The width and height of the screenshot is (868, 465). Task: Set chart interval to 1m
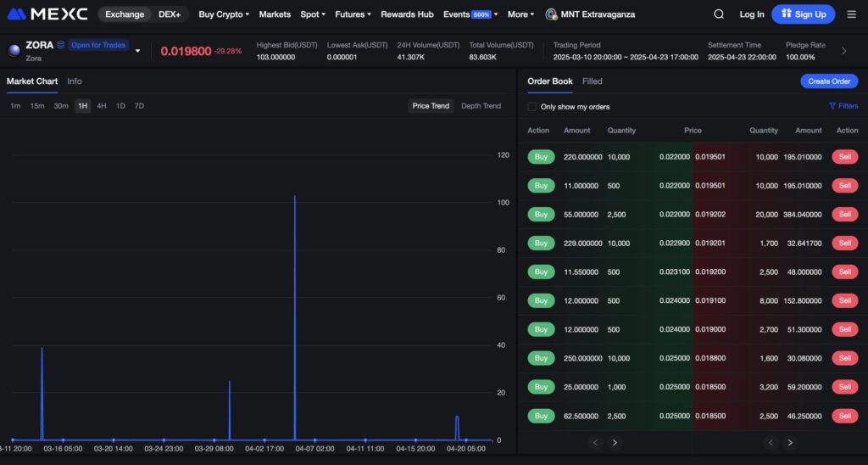pyautogui.click(x=15, y=106)
